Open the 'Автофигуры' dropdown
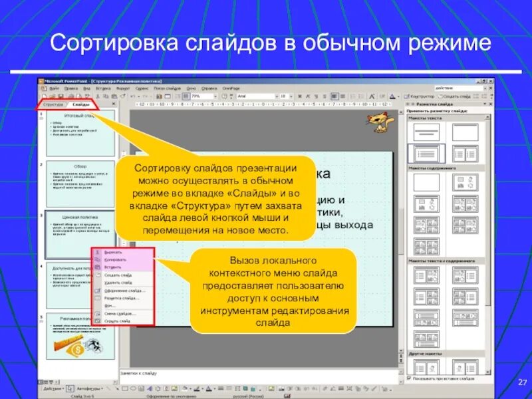The image size is (532, 399). click(x=90, y=389)
